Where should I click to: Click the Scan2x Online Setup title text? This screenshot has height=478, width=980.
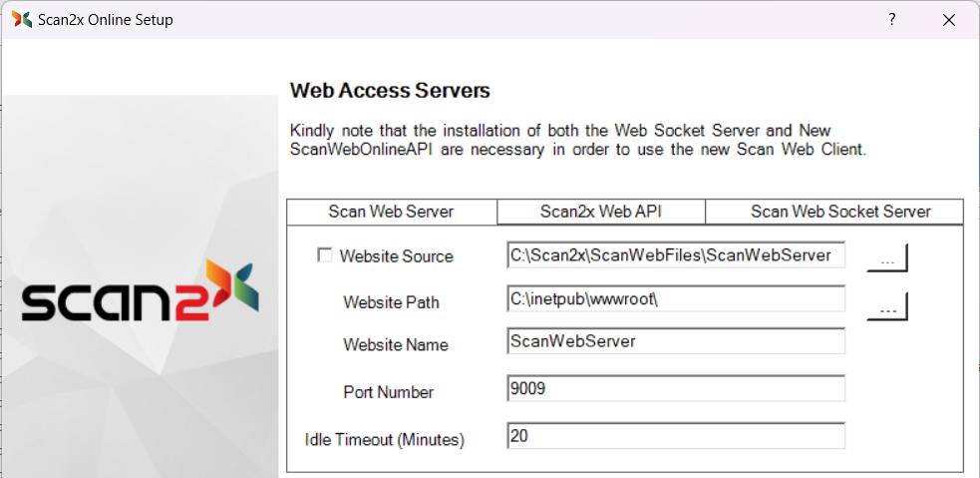tap(106, 20)
